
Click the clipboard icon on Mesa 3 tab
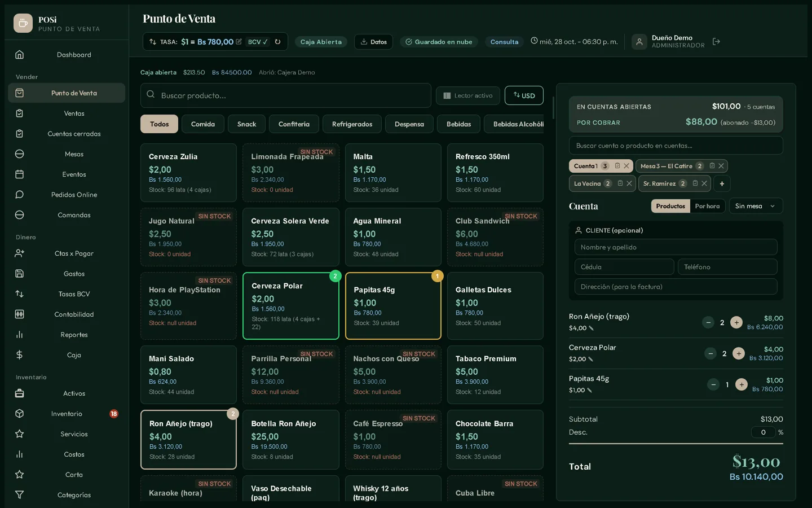coord(712,166)
